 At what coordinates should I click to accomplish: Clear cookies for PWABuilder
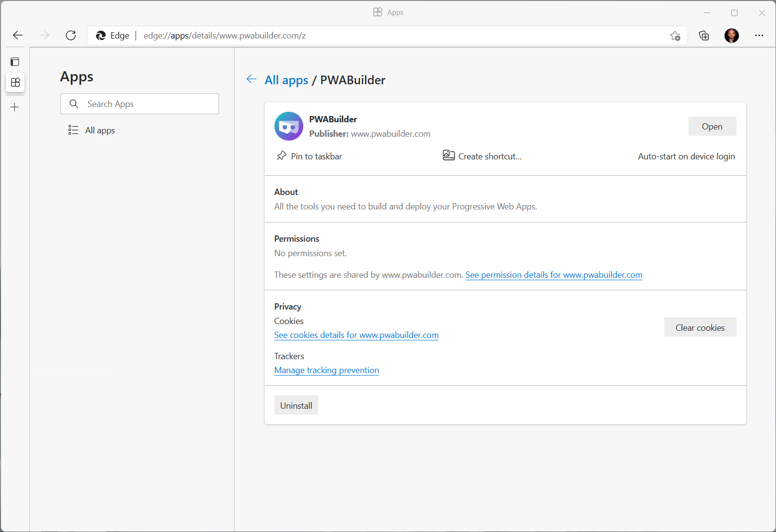tap(700, 327)
